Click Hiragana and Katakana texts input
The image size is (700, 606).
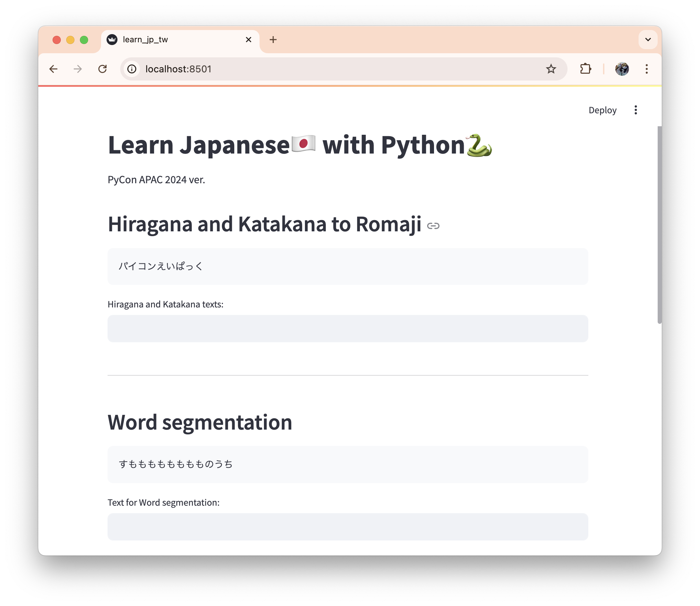click(348, 328)
